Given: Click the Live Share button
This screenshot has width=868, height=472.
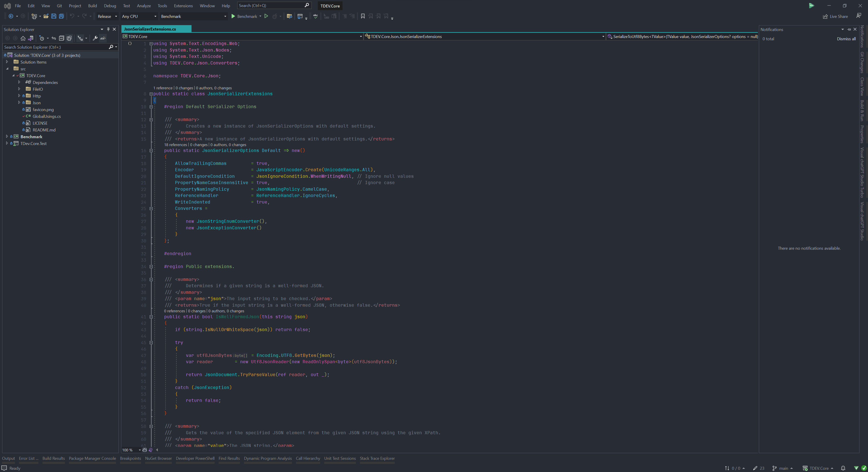Looking at the screenshot, I should click(x=835, y=16).
